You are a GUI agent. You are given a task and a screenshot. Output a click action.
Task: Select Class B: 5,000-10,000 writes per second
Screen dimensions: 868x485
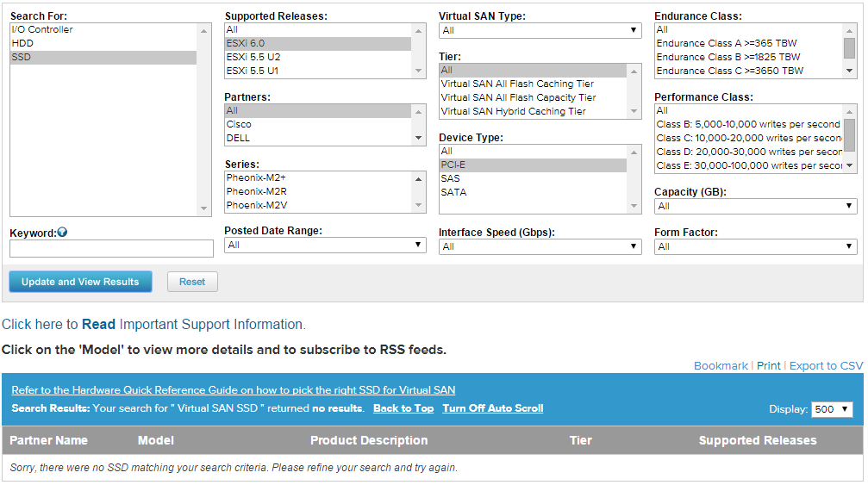(748, 124)
